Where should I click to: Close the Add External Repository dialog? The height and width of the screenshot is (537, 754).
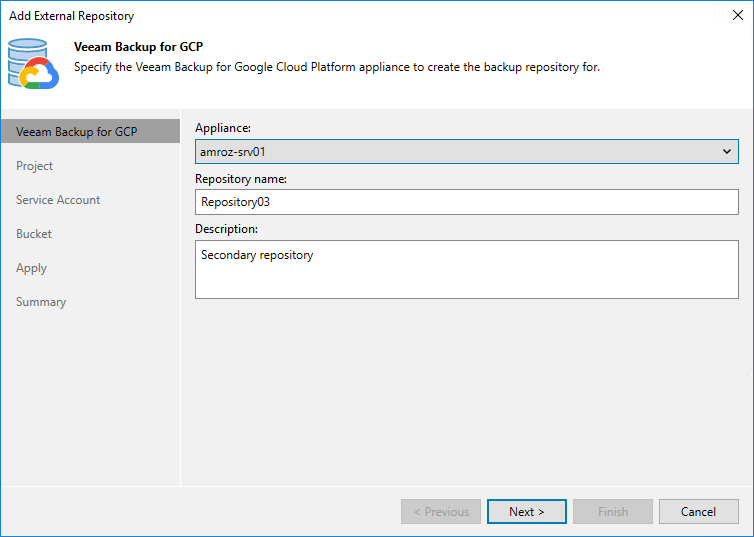[x=737, y=16]
